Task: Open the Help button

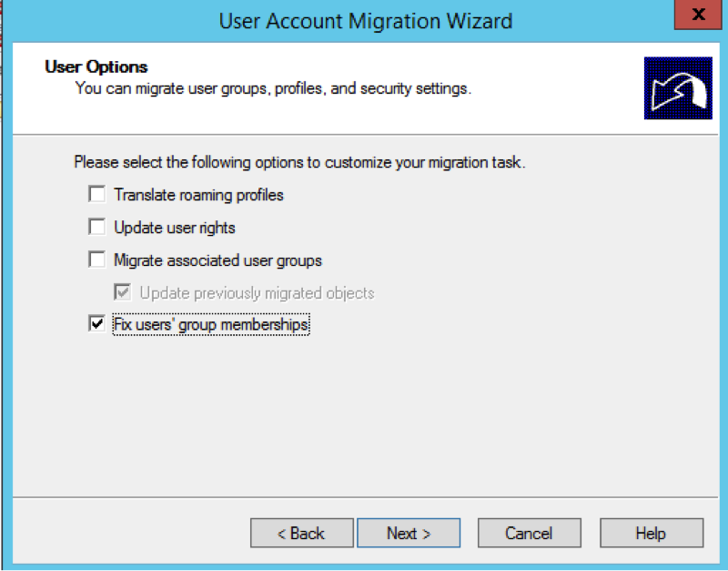Action: (x=651, y=534)
